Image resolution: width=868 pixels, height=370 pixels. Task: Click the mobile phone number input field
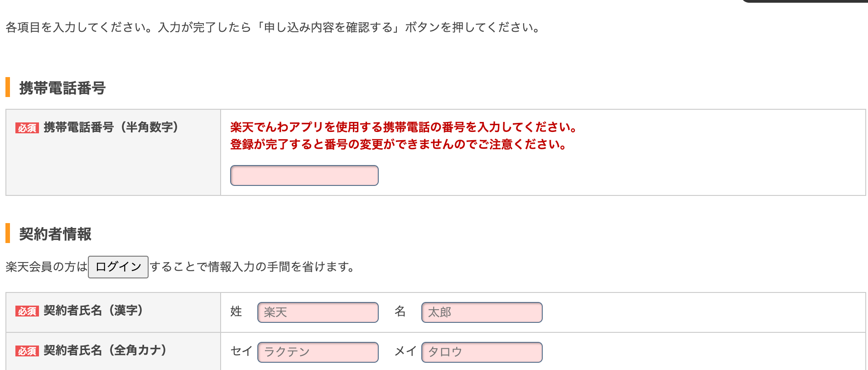point(304,175)
